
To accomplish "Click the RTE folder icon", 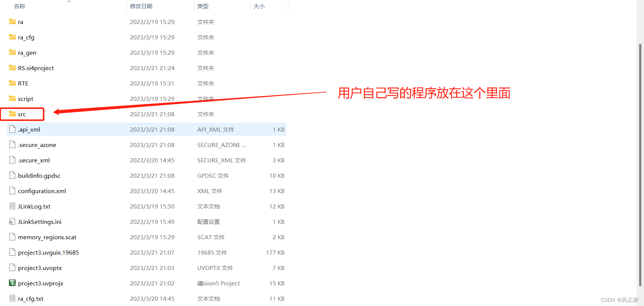I will coord(12,83).
